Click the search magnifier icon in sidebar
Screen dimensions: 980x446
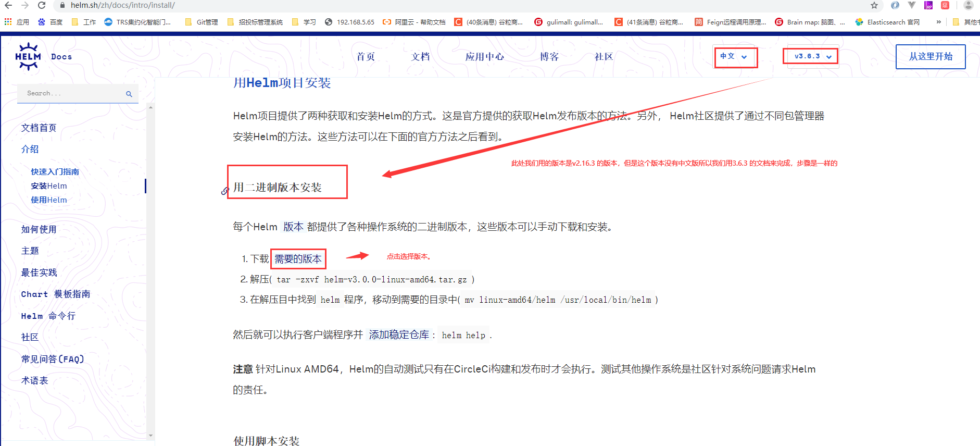coord(129,94)
